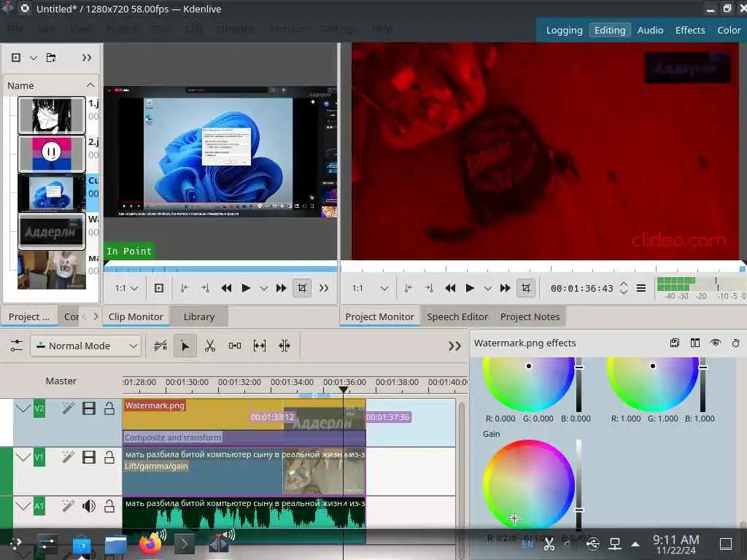Screen dimensions: 747x560
Task: Lock the V2 track
Action: (x=109, y=408)
